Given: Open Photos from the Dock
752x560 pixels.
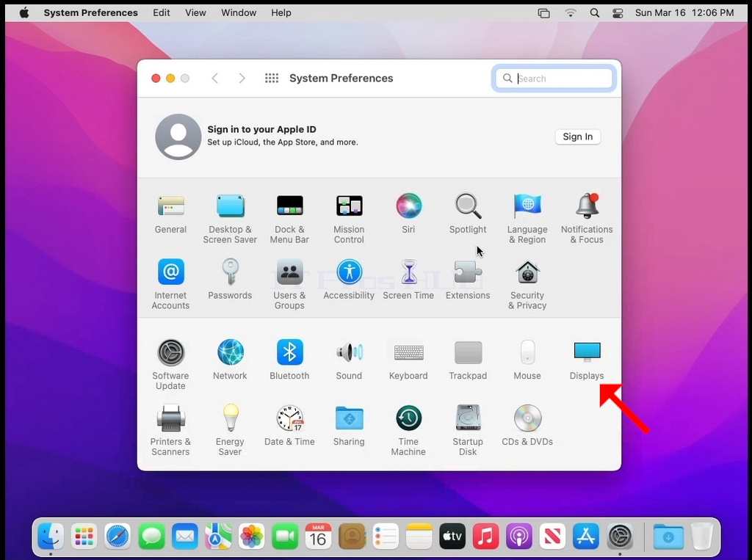Looking at the screenshot, I should tap(251, 536).
